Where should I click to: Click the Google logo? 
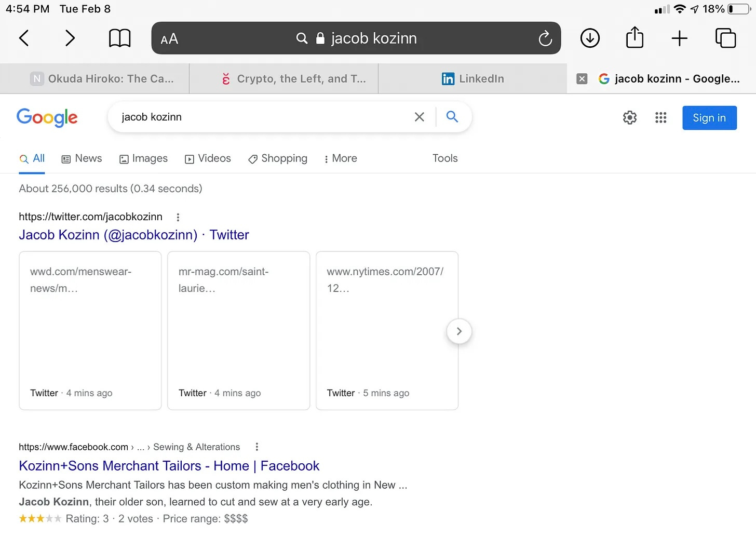pos(47,117)
